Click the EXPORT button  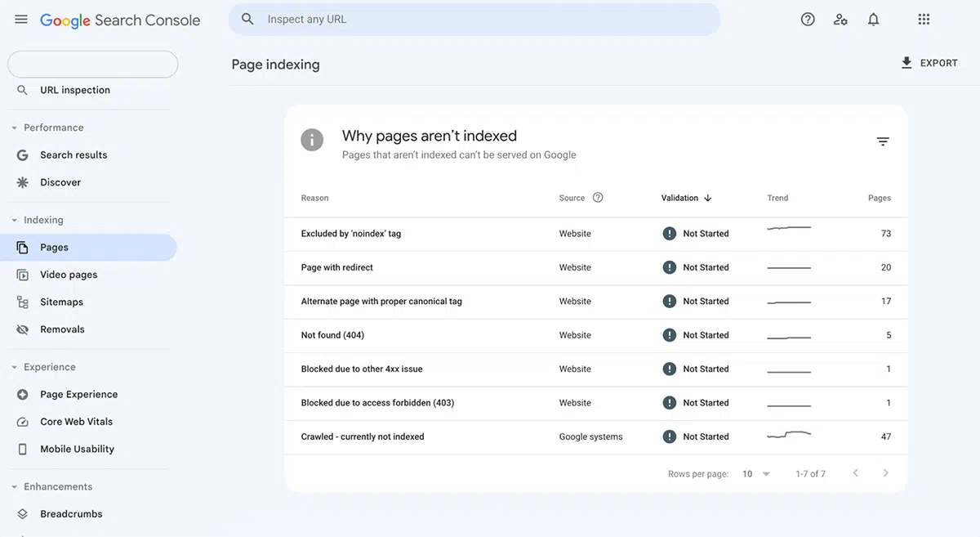929,63
